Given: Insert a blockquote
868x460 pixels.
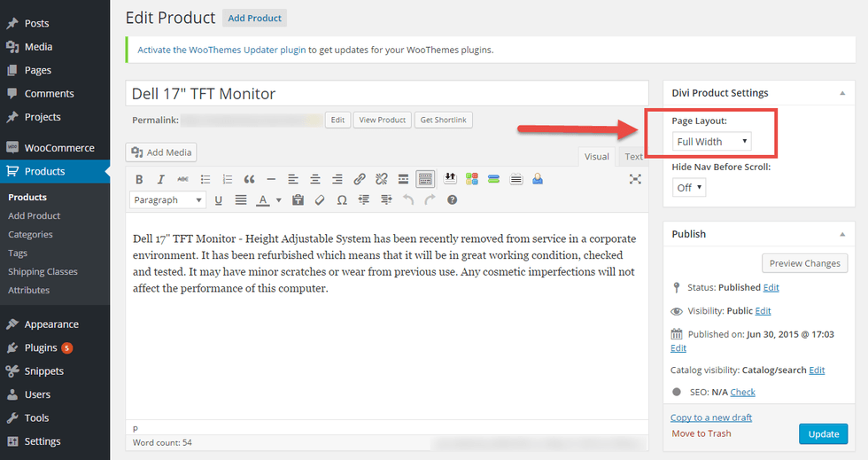Looking at the screenshot, I should pos(249,179).
